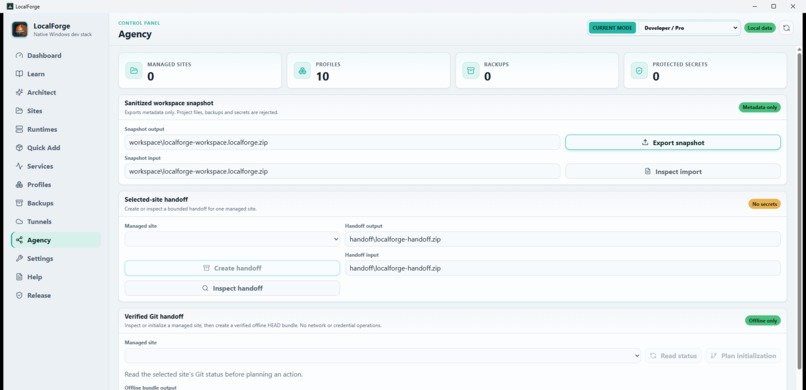Screen dimensions: 806x390
Task: Click the Tunnels cloud icon
Action: 19,221
